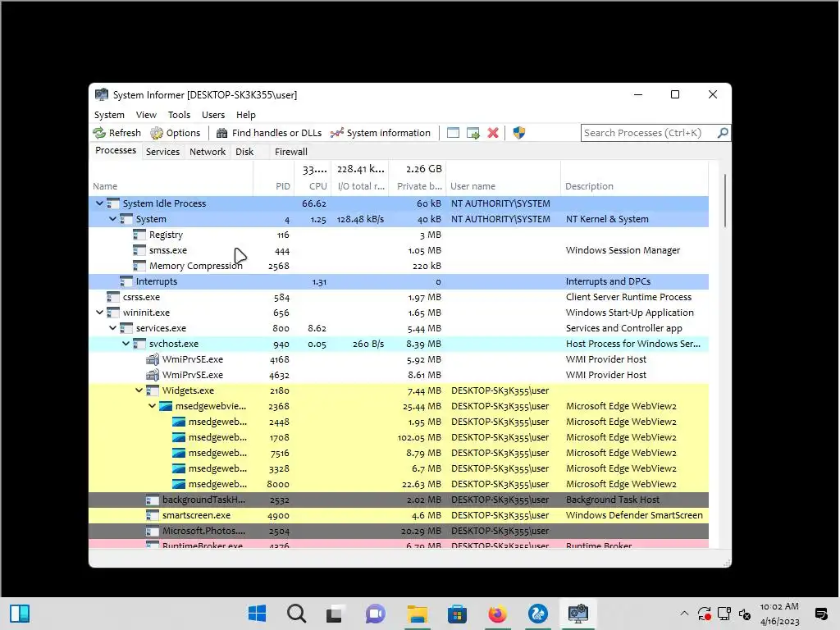Collapse the svchost.exe tree node
840x630 pixels.
(126, 344)
